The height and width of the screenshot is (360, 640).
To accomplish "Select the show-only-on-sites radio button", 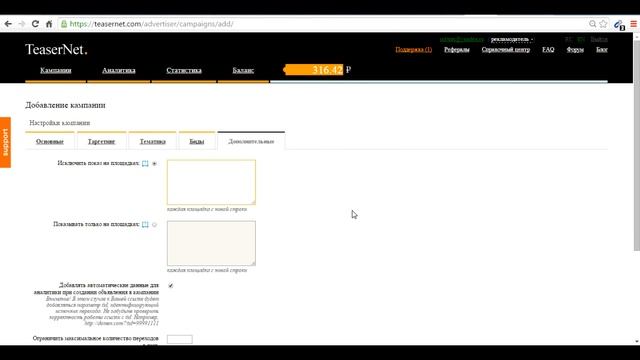I will point(154,225).
